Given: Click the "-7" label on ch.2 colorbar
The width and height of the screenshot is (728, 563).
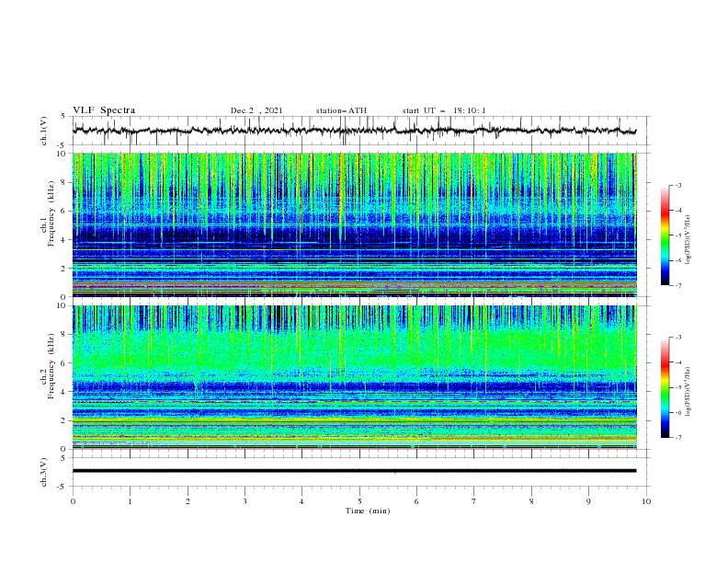Looking at the screenshot, I should pyautogui.click(x=678, y=437).
